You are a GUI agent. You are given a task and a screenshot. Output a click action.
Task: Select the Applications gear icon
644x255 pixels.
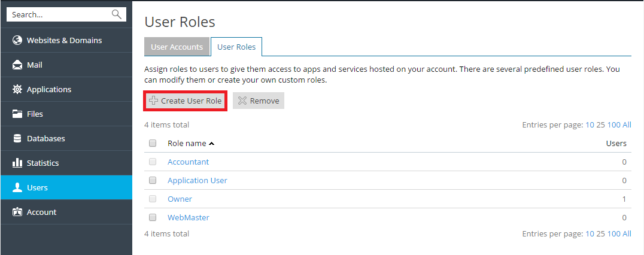[17, 90]
